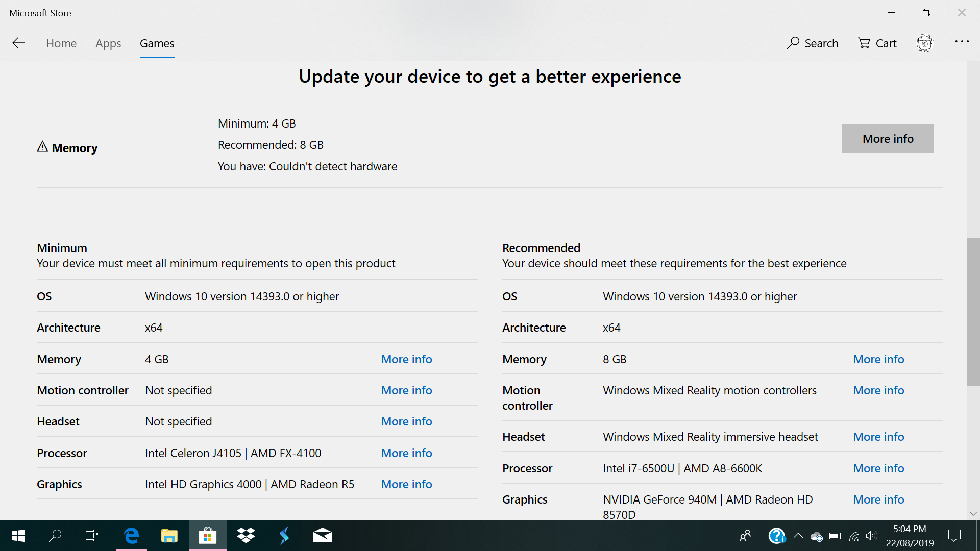Open More info for Intel Celeron J4105 processor

coord(407,453)
